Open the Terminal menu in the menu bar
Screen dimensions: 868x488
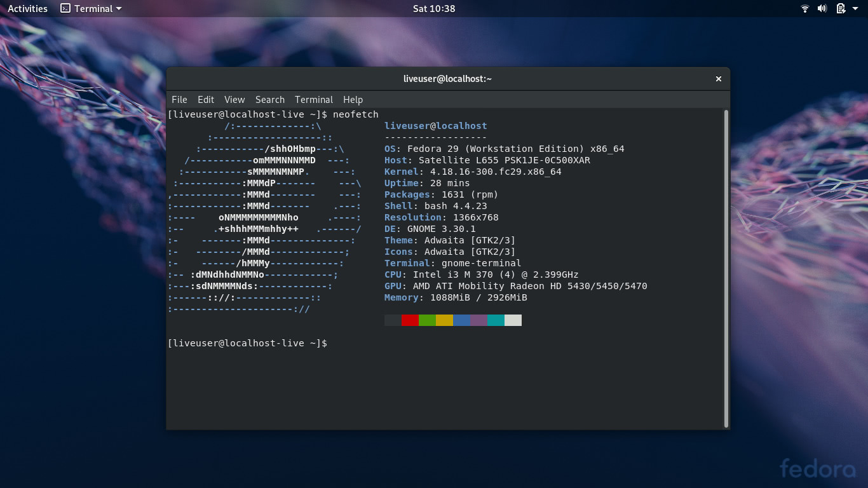pyautogui.click(x=313, y=100)
